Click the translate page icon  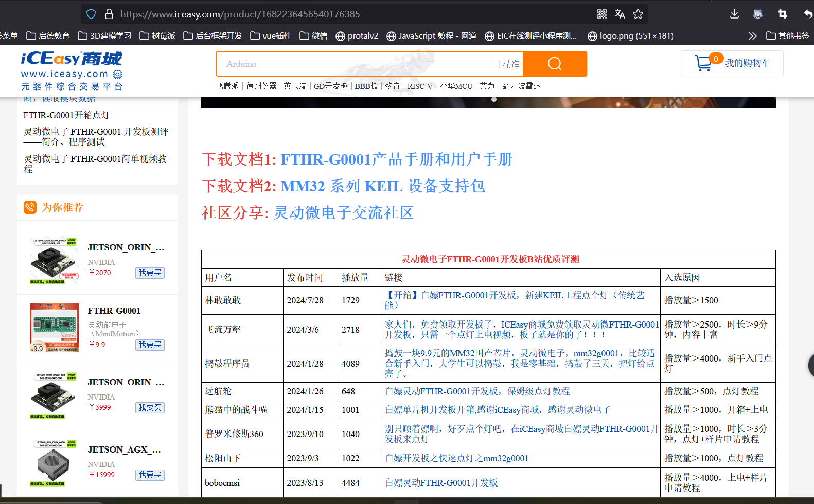point(620,14)
